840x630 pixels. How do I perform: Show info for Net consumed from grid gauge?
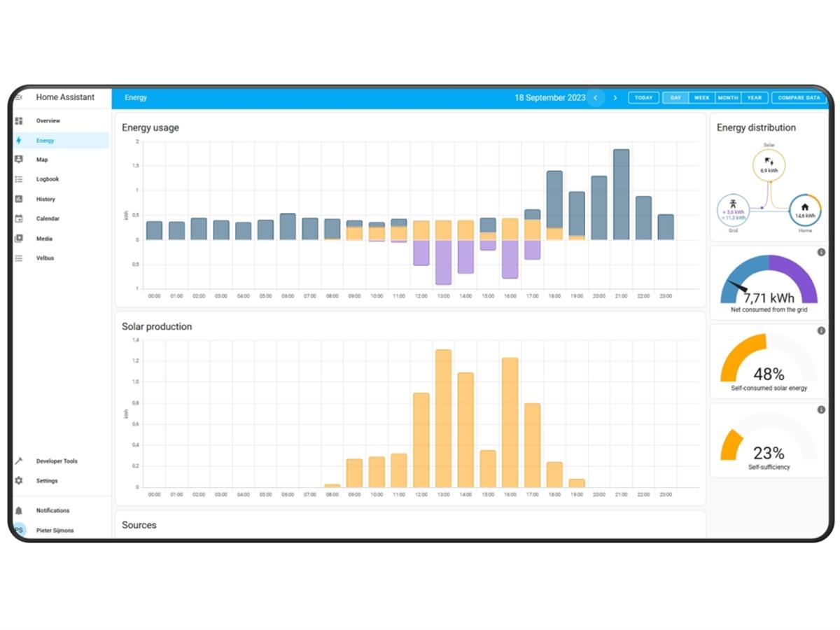[x=821, y=252]
